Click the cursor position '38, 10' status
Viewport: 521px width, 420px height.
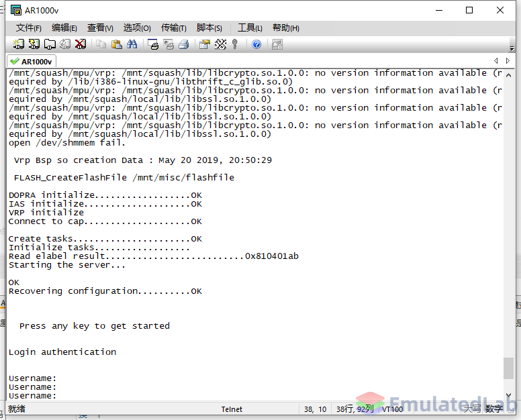point(315,409)
